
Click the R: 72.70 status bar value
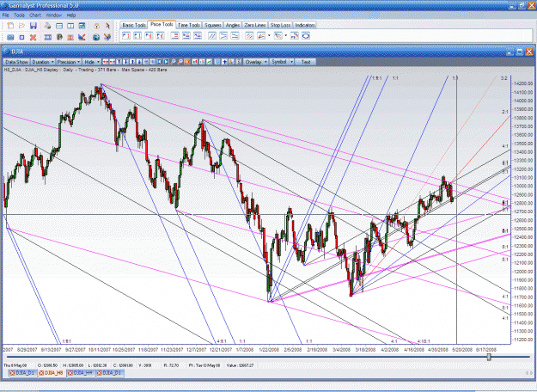click(172, 365)
